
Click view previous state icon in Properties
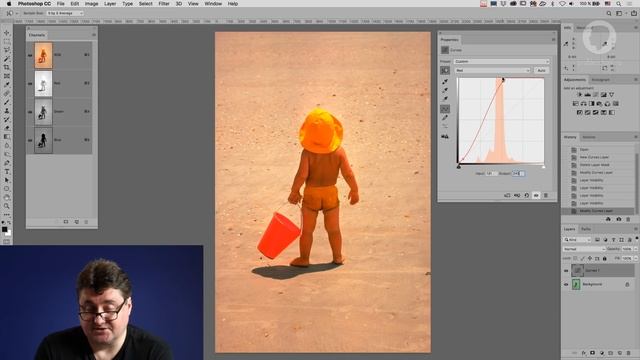coord(517,196)
